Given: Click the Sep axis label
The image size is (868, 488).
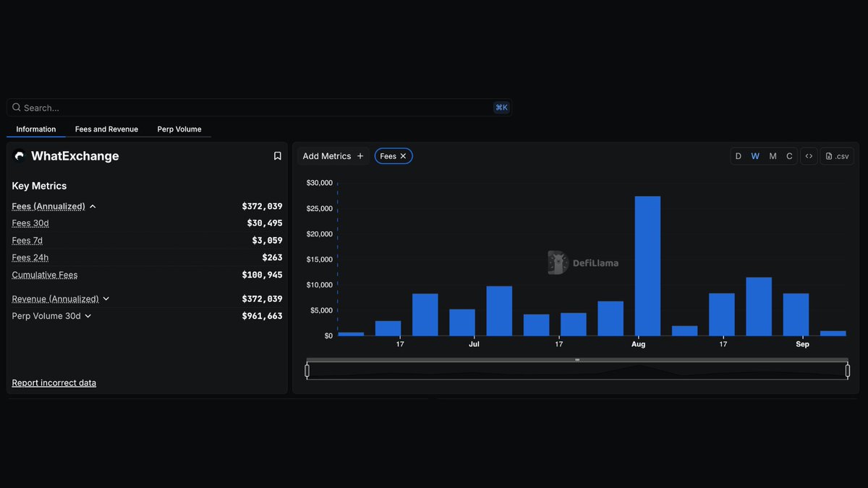Looking at the screenshot, I should tap(803, 344).
